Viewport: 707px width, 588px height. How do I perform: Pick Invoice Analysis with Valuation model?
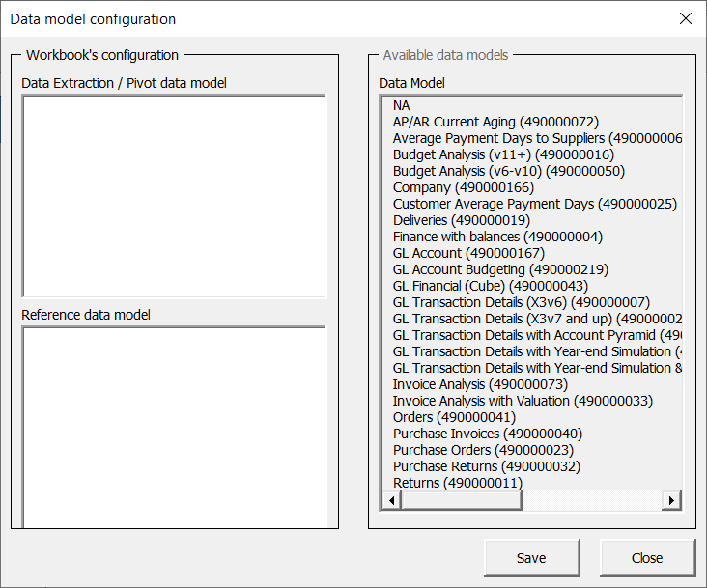[523, 401]
